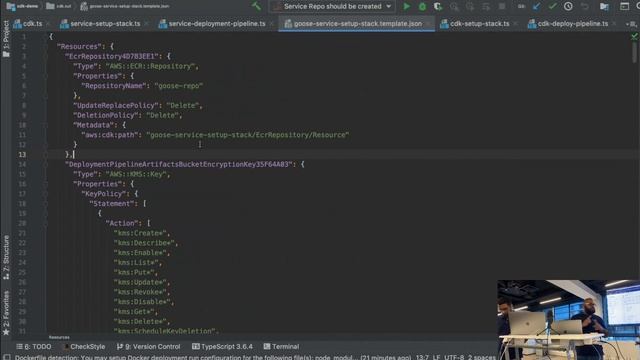640x360 pixels.
Task: Click "AWS::ECR::Repository" type string
Action: 150,66
